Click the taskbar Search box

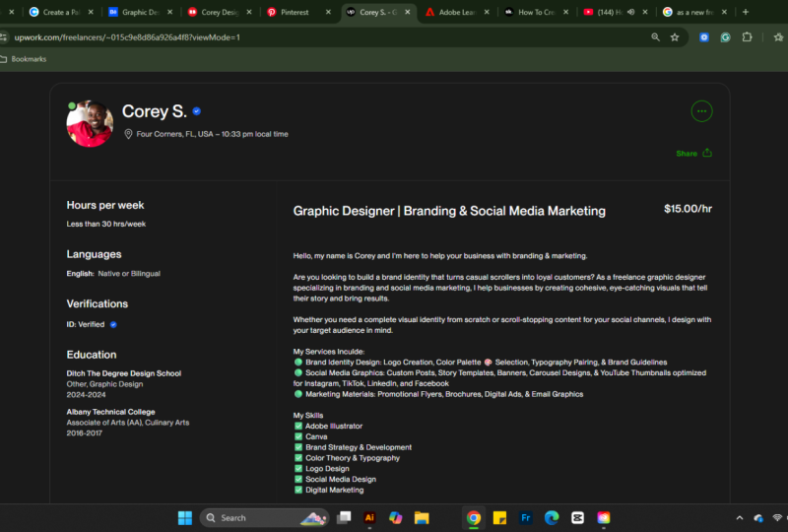(264, 517)
